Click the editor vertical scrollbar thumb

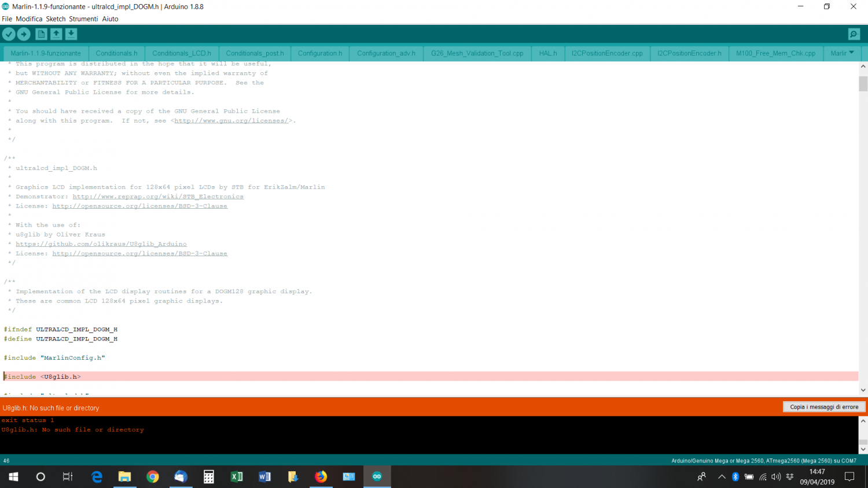[x=863, y=83]
